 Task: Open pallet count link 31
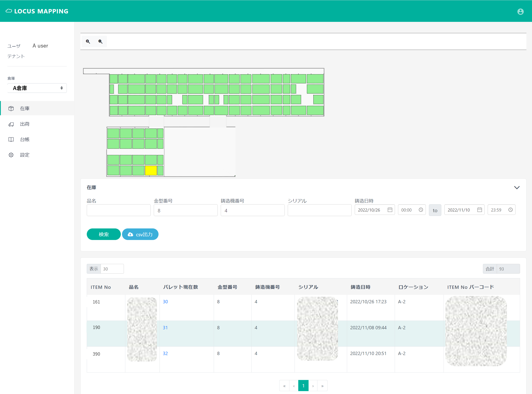tap(165, 328)
